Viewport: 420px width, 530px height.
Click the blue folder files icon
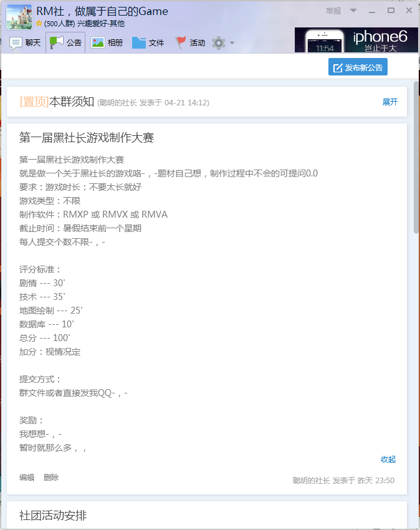[x=138, y=42]
